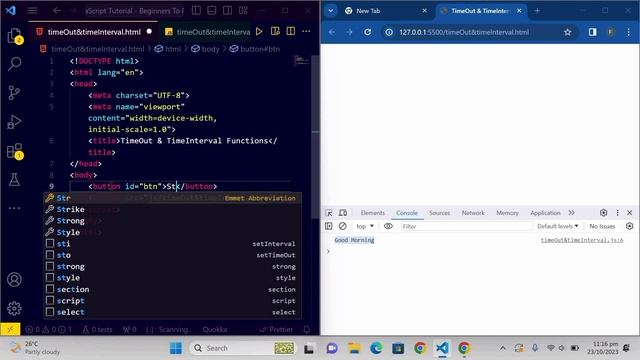
Task: Open the Source Control view
Action: (x=14, y=93)
